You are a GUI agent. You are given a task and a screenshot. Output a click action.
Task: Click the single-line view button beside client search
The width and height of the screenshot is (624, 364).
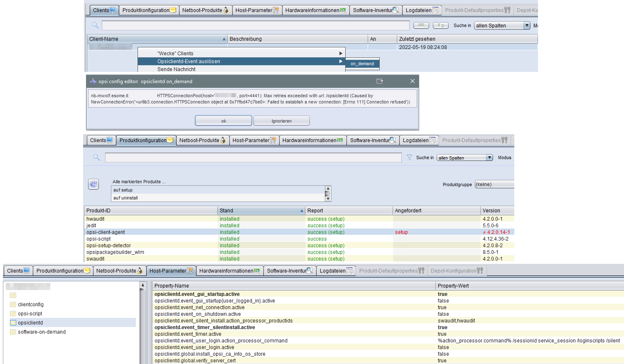click(421, 25)
